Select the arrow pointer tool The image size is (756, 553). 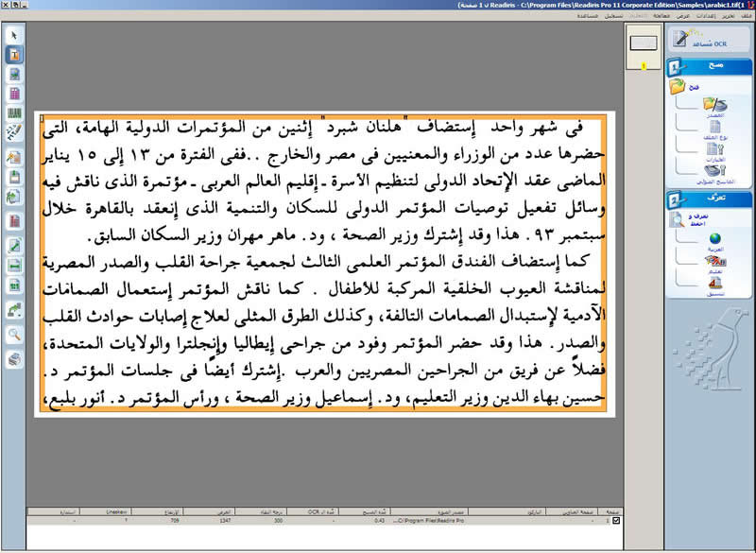15,35
